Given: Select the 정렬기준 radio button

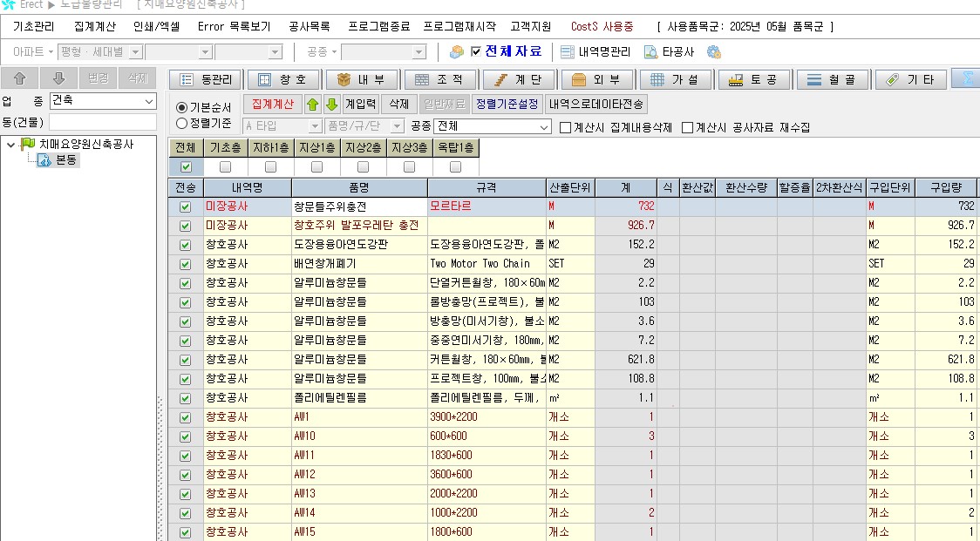Looking at the screenshot, I should (x=182, y=124).
